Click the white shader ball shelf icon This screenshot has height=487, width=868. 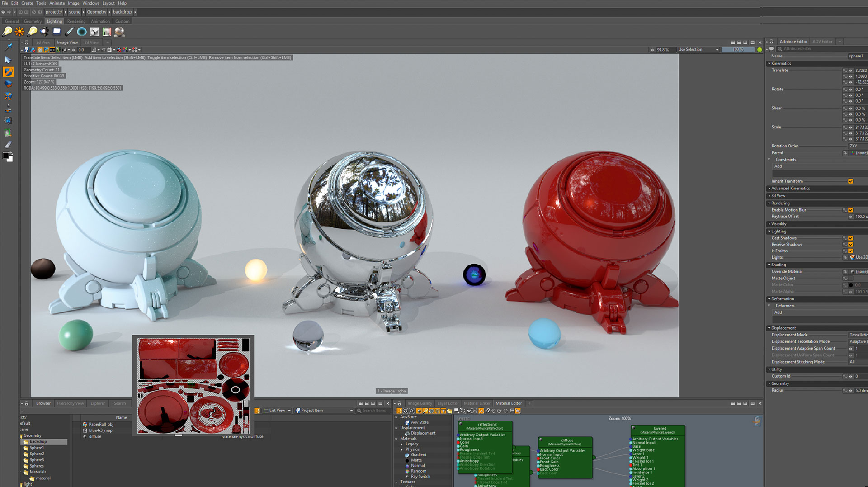(x=94, y=31)
